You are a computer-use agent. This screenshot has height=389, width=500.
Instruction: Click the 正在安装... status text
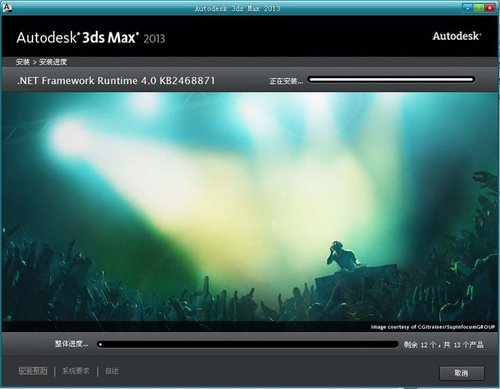tap(286, 81)
